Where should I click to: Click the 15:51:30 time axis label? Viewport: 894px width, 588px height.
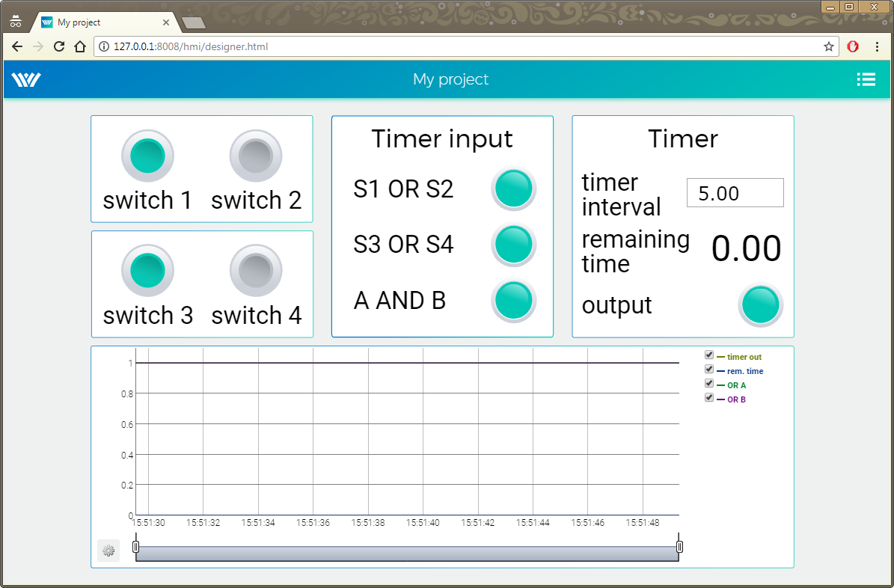pos(148,522)
